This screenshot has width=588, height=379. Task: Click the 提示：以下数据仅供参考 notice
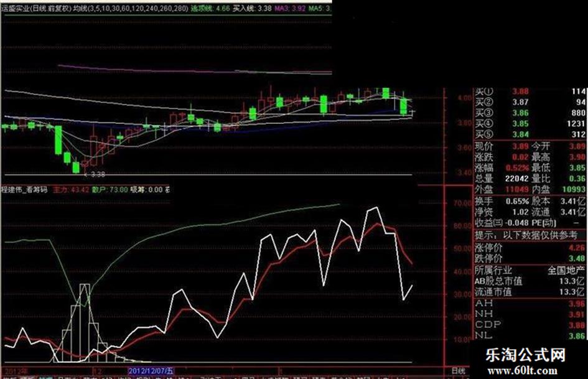[526, 235]
